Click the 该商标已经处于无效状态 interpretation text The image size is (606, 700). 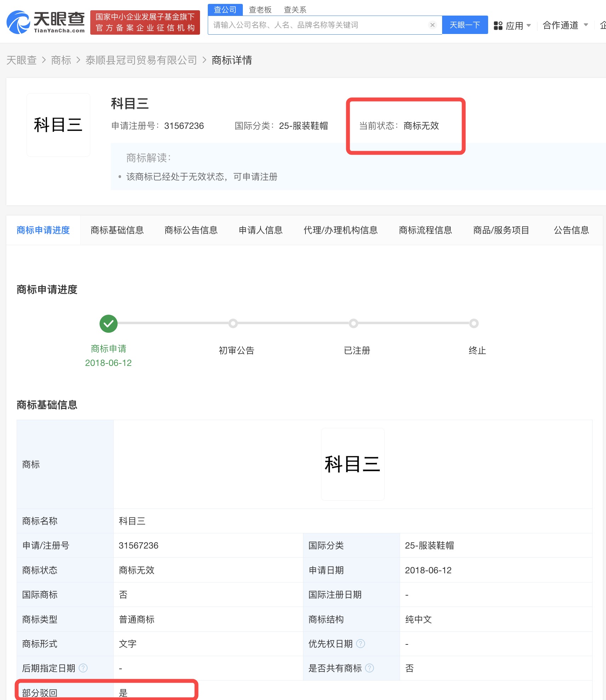click(202, 177)
